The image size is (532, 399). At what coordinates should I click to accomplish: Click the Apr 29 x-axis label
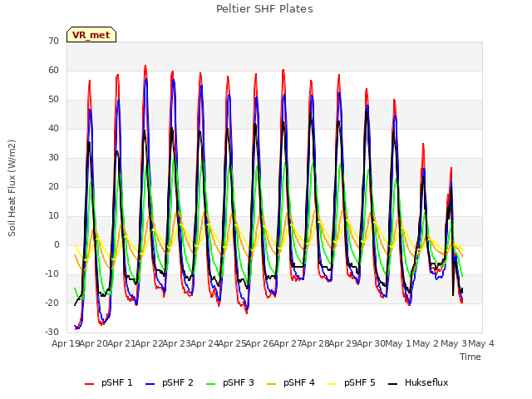pyautogui.click(x=342, y=343)
